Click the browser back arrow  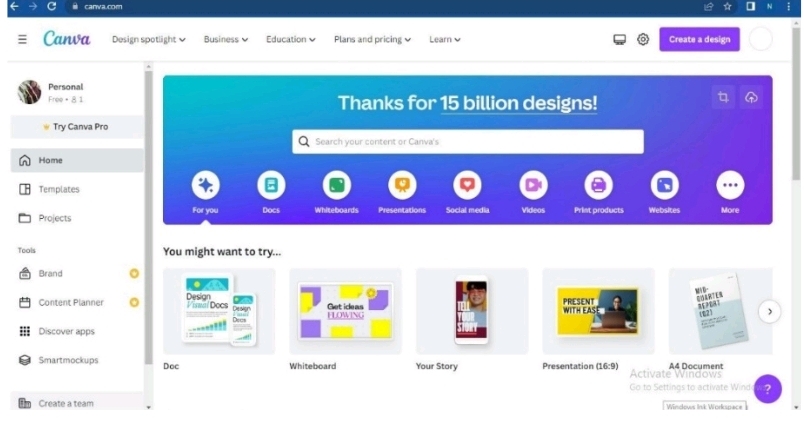coord(14,7)
